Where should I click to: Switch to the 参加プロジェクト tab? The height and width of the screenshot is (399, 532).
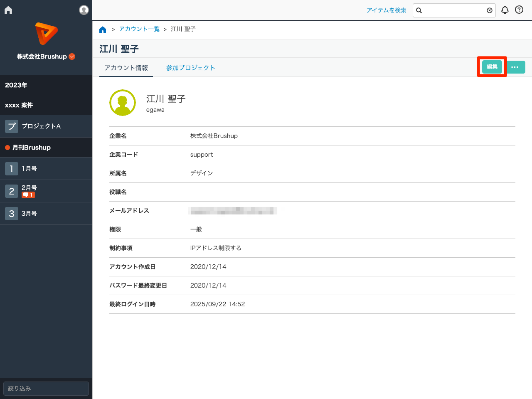(x=191, y=67)
